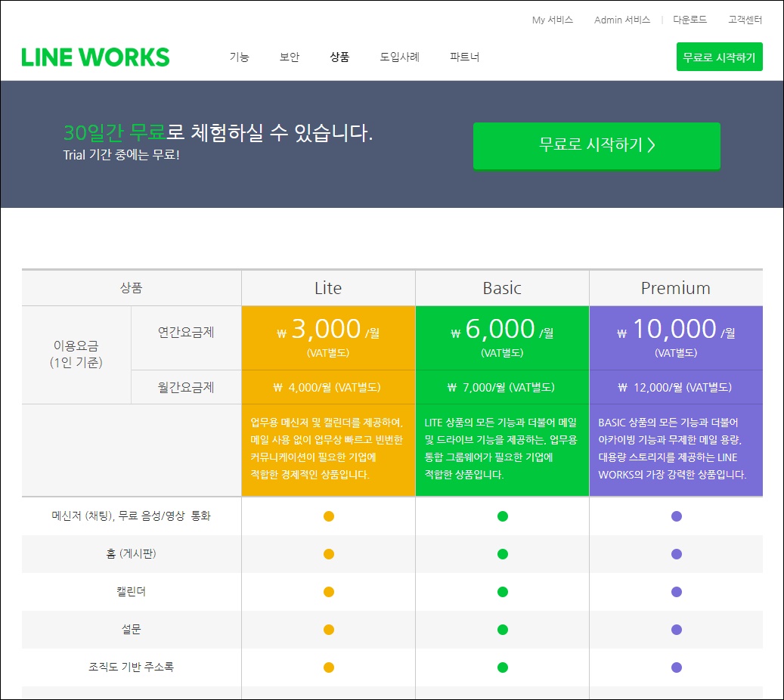784x700 pixels.
Task: Click the Premium plan description text
Action: point(673,448)
